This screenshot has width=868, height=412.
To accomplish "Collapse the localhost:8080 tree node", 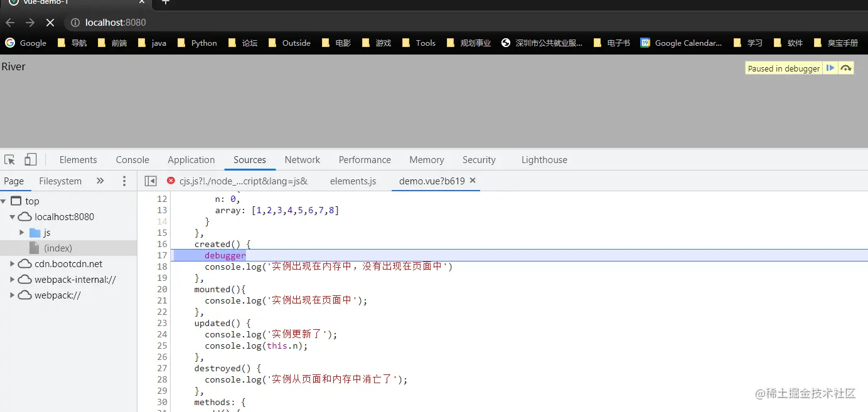I will coord(13,216).
